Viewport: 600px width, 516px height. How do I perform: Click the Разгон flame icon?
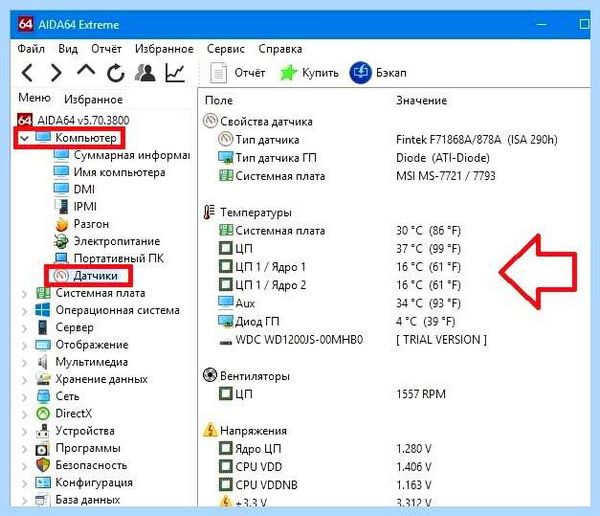coord(62,224)
